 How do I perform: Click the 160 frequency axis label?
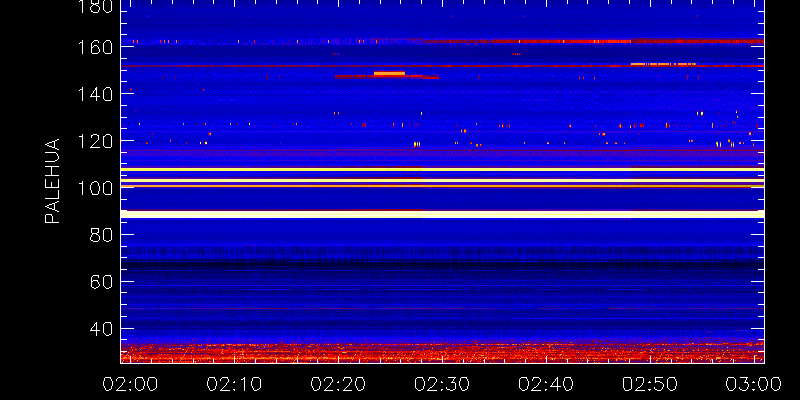click(x=95, y=47)
